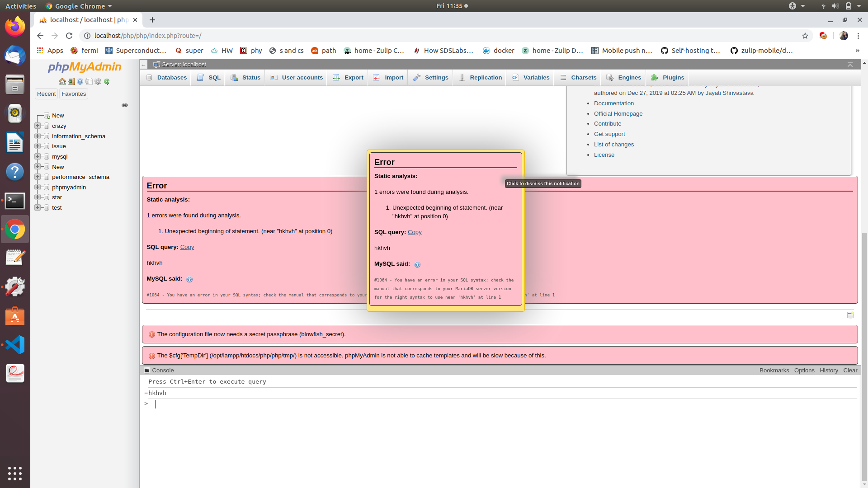Open navigation panel settings gear icon
The image size is (868, 488).
pos(98,82)
